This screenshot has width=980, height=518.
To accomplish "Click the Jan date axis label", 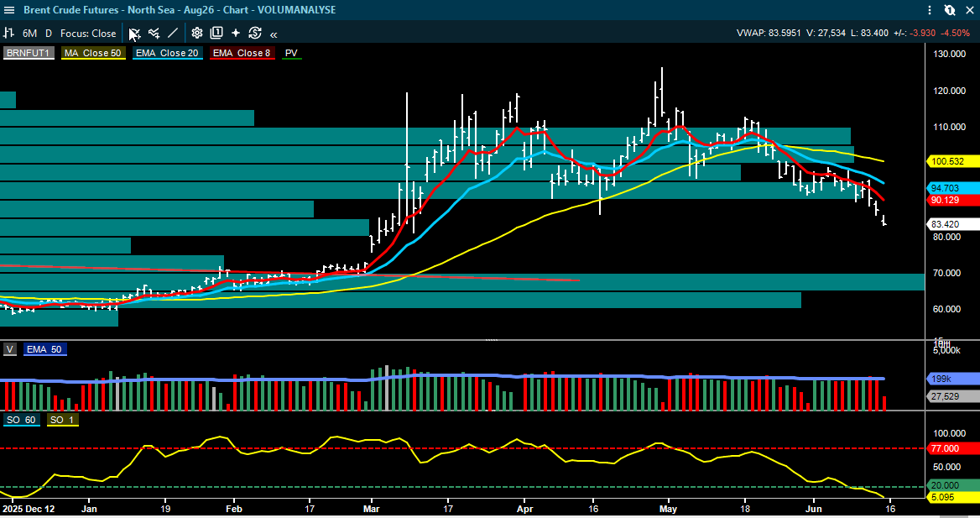I will pos(90,510).
